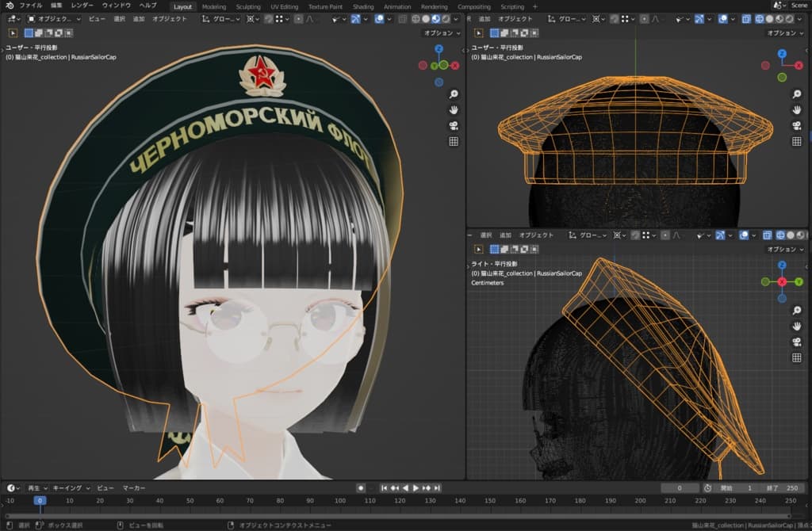Image resolution: width=812 pixels, height=531 pixels.
Task: Open the object mode dropdown in the left viewport
Action: [54, 18]
